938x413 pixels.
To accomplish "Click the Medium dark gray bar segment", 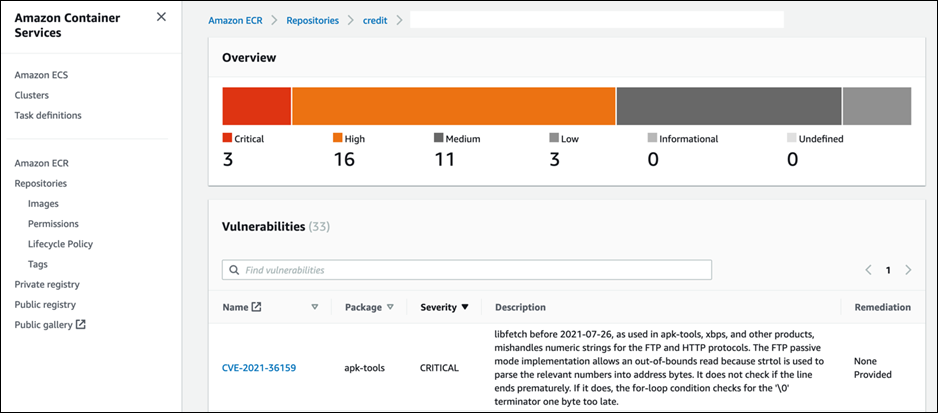I will pyautogui.click(x=729, y=106).
